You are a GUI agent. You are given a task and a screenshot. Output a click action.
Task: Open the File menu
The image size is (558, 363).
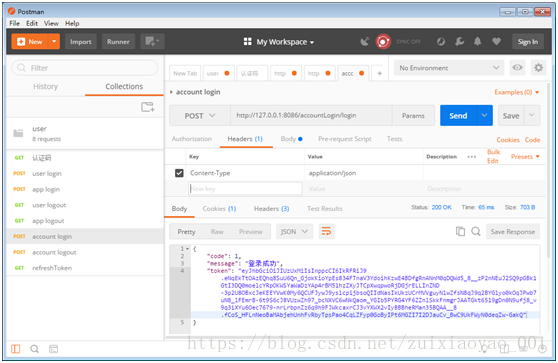coord(15,23)
